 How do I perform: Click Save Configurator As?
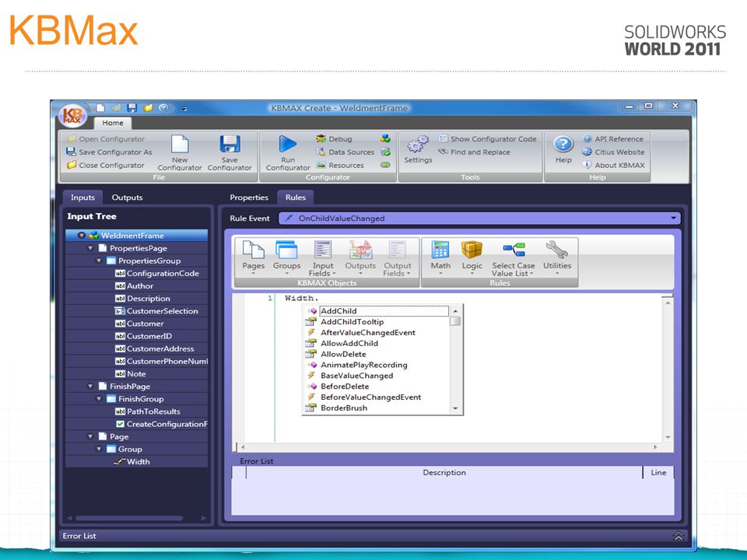109,152
